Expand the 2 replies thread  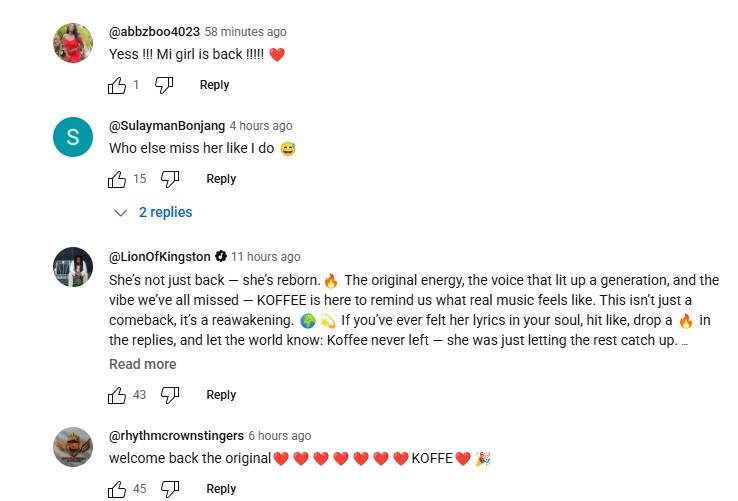point(153,212)
